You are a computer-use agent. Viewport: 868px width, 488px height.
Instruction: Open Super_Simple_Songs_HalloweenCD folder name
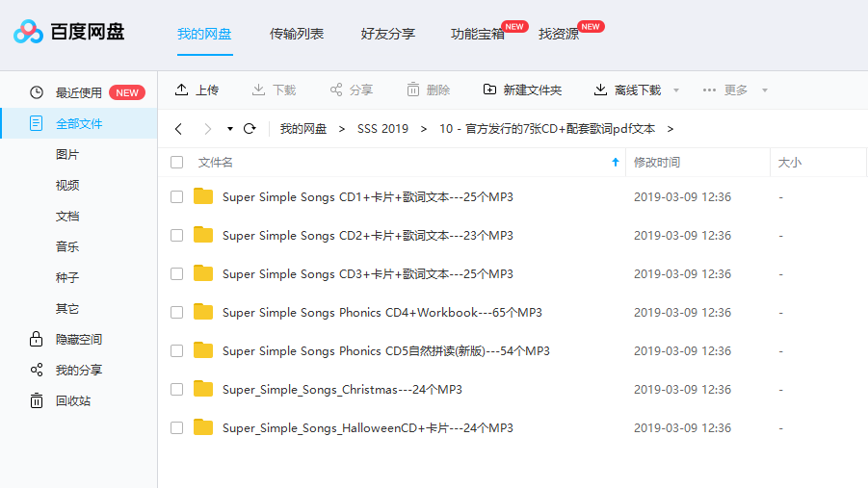tap(368, 428)
